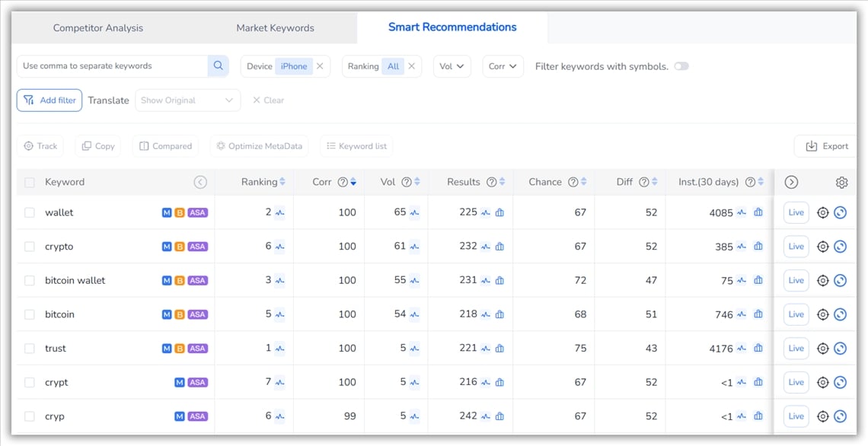Screen dimensions: 868x446
Task: Switch to Competitor Analysis tab
Action: click(x=98, y=28)
